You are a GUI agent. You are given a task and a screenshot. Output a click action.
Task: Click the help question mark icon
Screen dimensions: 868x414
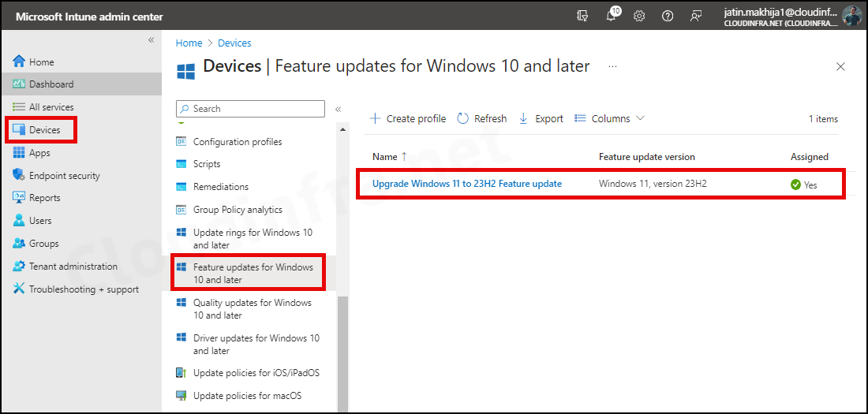coord(668,16)
